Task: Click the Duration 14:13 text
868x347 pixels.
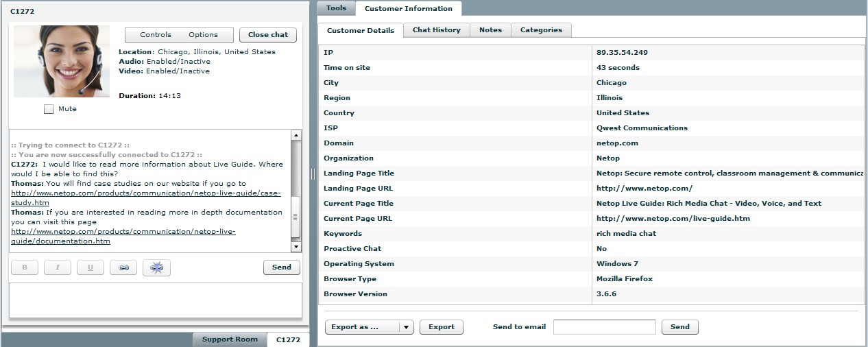Action: (x=149, y=96)
